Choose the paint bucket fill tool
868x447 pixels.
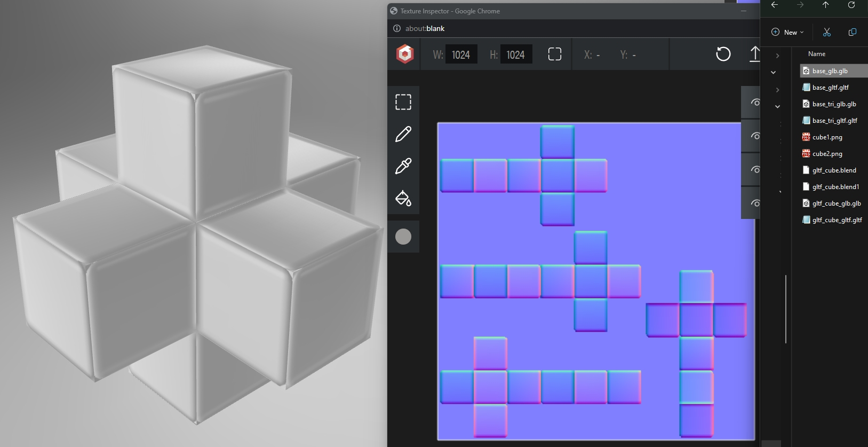click(403, 198)
